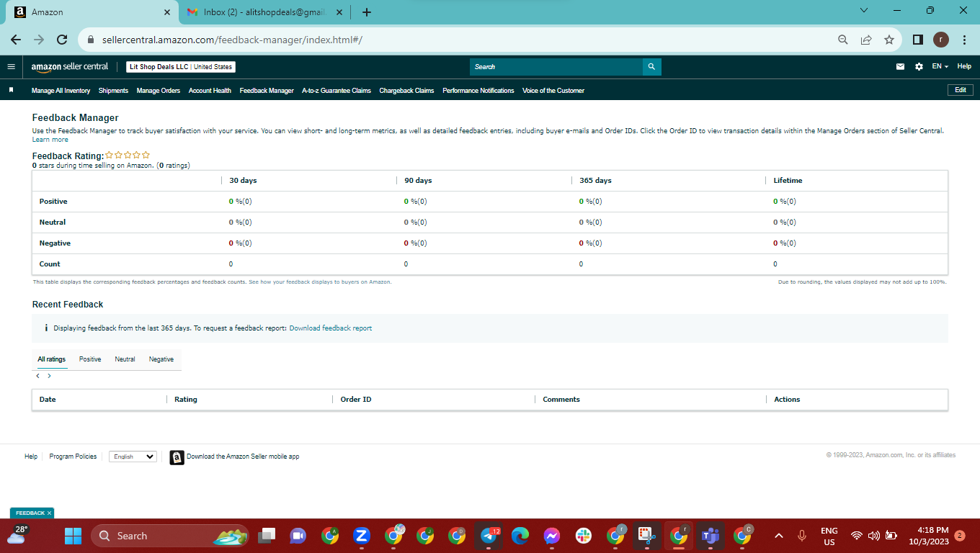Select the All ratings tab
Viewport: 980px width, 553px height.
(52, 359)
